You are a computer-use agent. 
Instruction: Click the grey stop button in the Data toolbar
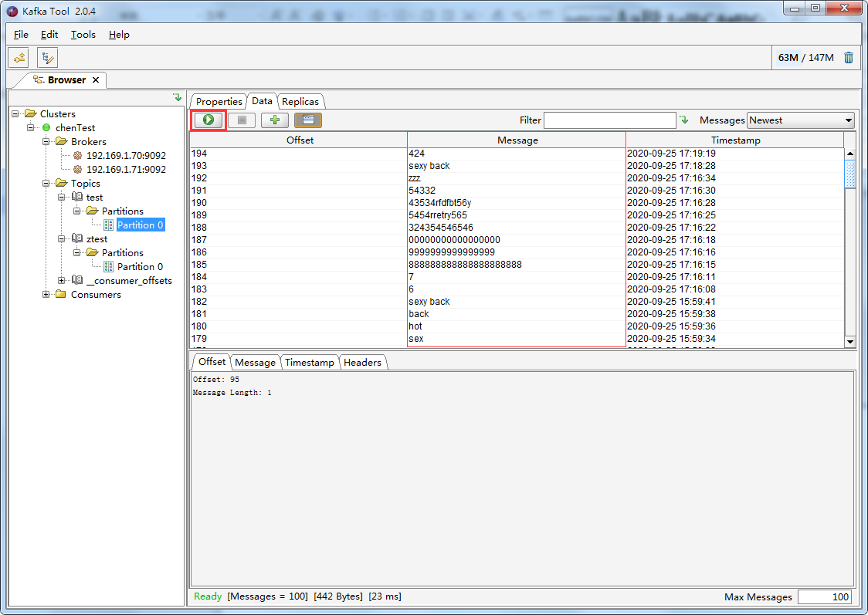click(x=242, y=120)
